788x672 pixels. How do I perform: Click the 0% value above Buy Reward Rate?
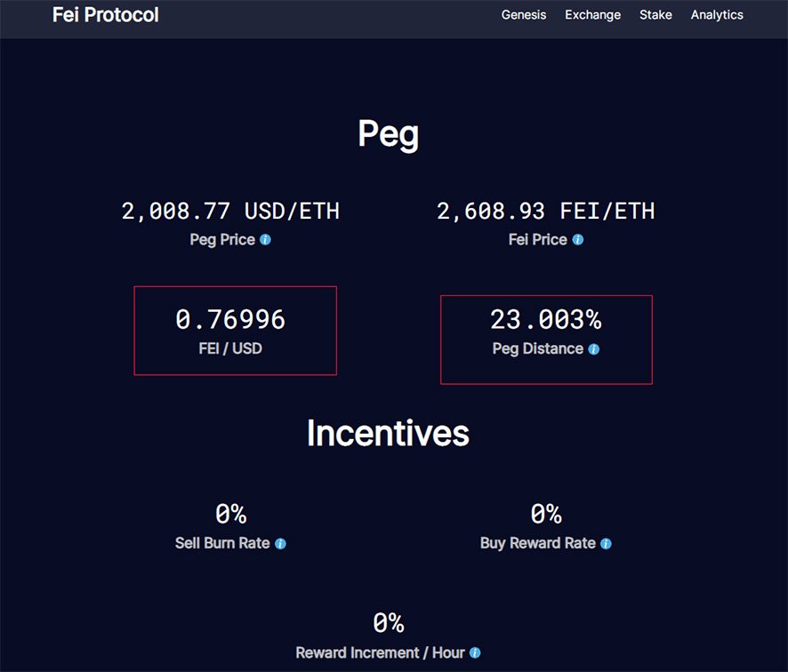[x=545, y=514]
